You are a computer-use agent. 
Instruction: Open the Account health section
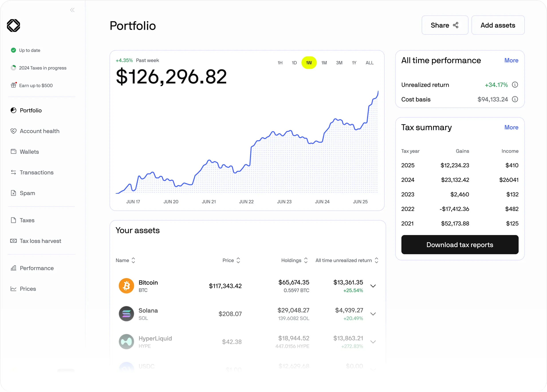39,131
